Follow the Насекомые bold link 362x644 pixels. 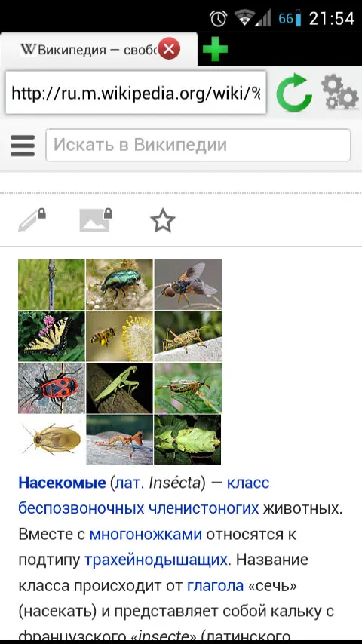62,483
